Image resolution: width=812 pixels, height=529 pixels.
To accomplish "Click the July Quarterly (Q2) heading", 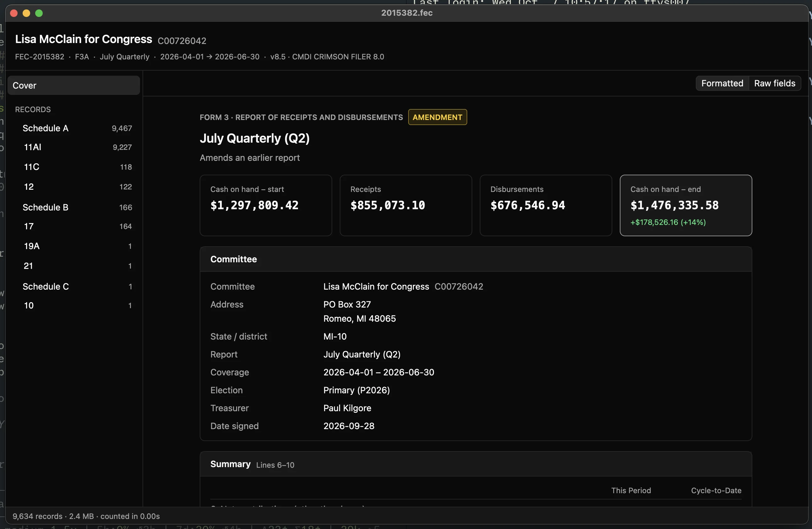I will click(255, 138).
